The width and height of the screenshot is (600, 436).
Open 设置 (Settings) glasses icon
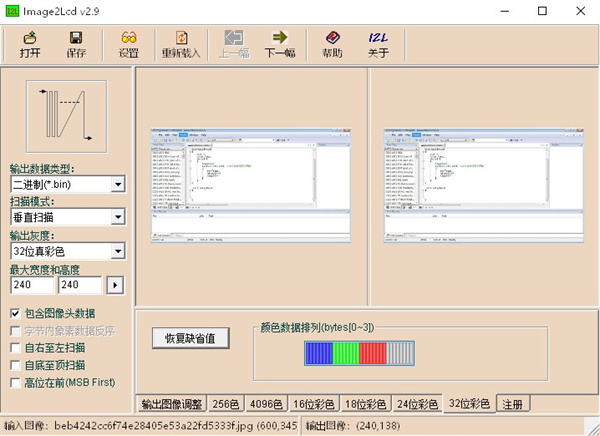click(x=128, y=44)
